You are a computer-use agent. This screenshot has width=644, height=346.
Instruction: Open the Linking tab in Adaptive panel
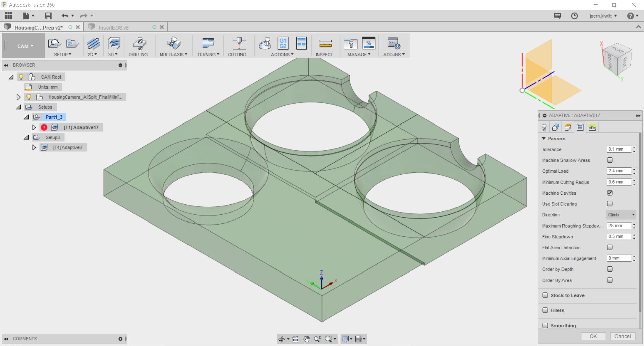click(592, 127)
